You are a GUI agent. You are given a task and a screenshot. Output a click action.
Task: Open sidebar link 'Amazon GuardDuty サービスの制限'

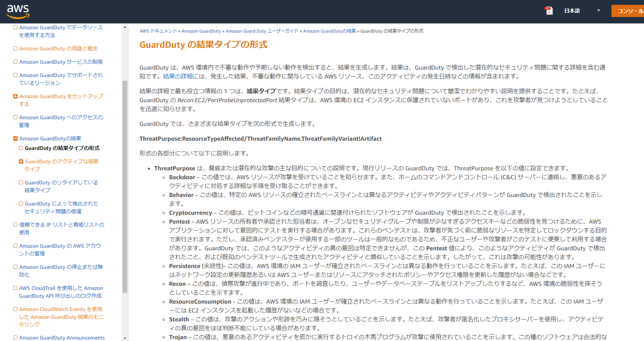point(61,62)
